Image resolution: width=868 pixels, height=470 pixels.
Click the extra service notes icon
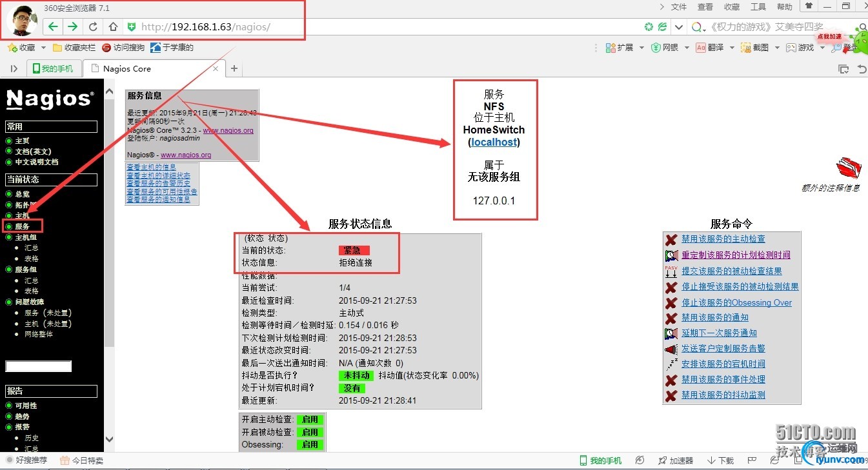point(849,169)
